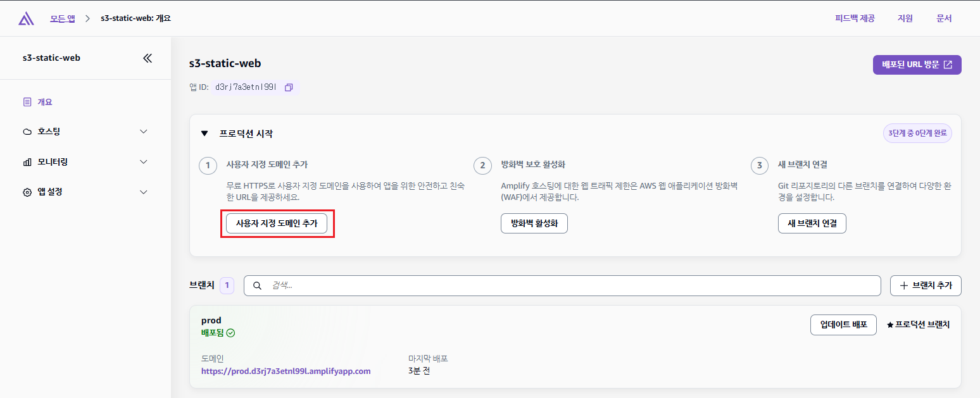Click 사용자 지정 도메인 추가 button
The width and height of the screenshot is (980, 398).
(277, 223)
